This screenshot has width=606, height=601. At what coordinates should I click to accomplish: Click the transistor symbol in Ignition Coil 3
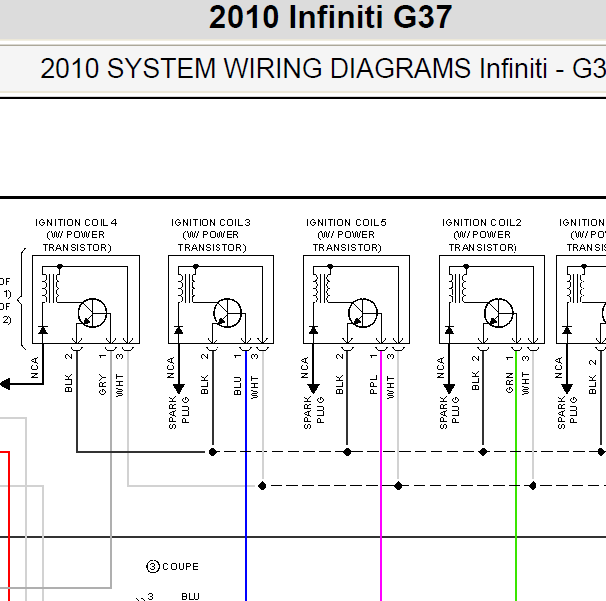point(228,313)
